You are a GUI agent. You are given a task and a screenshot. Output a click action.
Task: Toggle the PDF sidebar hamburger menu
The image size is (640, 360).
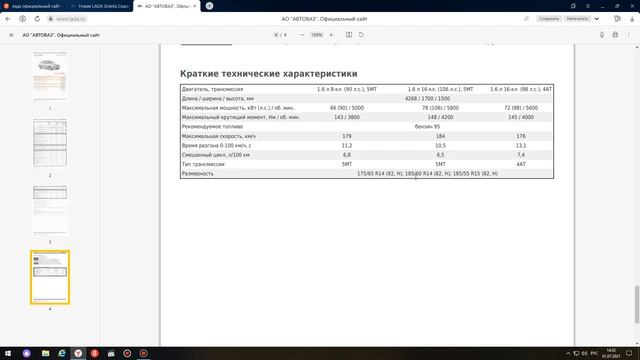(x=11, y=35)
